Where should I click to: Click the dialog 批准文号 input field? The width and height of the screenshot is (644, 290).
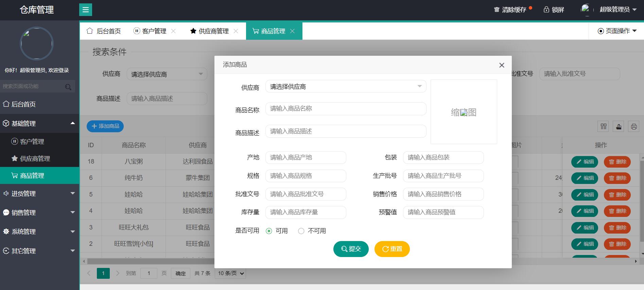coord(306,194)
